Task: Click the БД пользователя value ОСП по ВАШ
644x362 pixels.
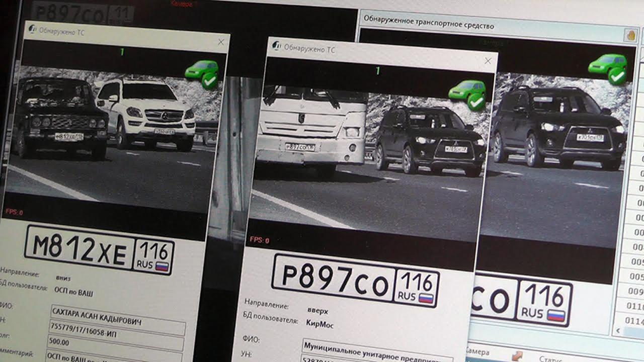Action: [74, 292]
